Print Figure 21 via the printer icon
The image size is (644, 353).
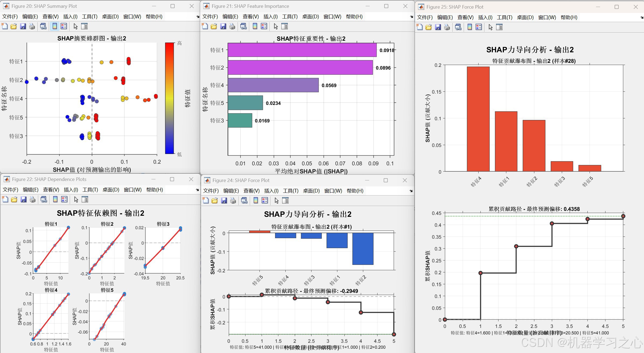coord(232,26)
